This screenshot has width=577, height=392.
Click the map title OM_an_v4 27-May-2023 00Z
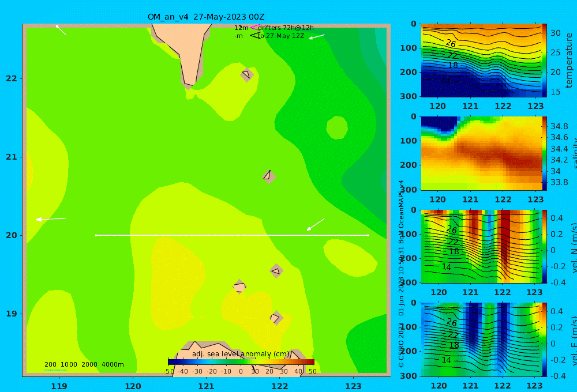click(x=206, y=17)
